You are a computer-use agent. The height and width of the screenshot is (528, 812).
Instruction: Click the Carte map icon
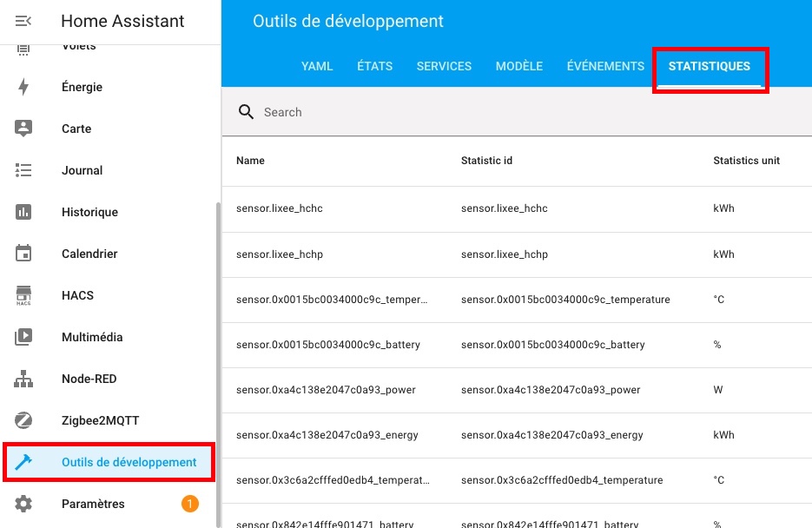[23, 129]
